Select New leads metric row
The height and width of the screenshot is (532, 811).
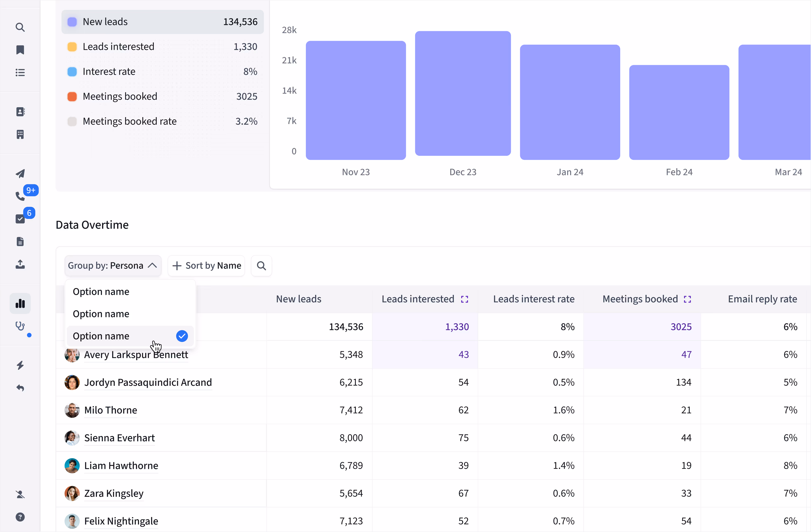[x=163, y=22]
